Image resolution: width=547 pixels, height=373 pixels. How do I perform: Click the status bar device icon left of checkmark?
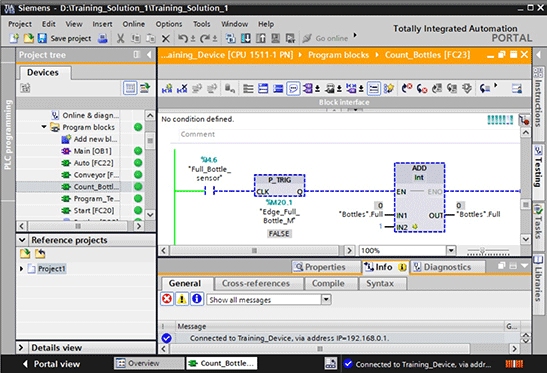click(x=330, y=364)
